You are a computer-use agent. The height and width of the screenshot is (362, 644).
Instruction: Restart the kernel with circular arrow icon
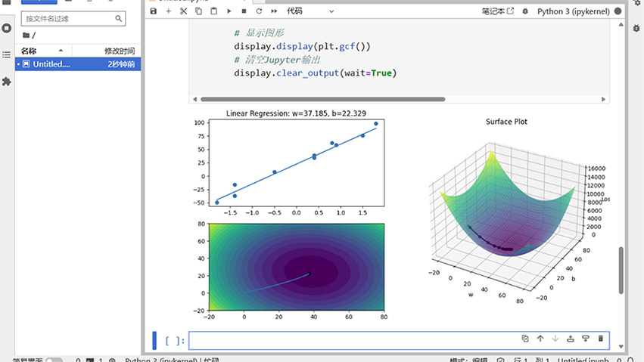point(259,11)
